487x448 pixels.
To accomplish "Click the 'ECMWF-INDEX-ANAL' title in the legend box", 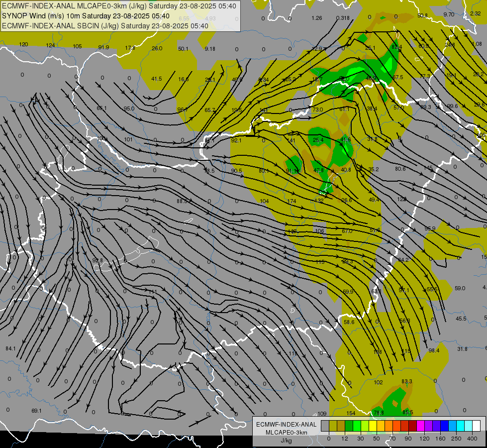I will (286, 425).
